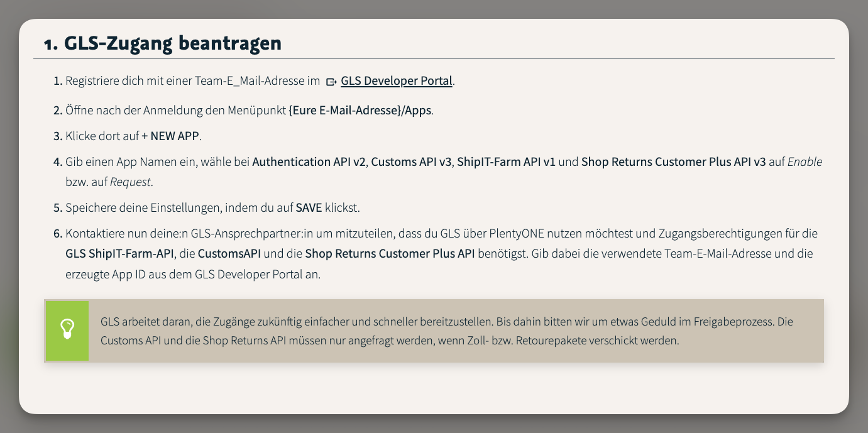Click the italic word 'Request'

point(131,182)
